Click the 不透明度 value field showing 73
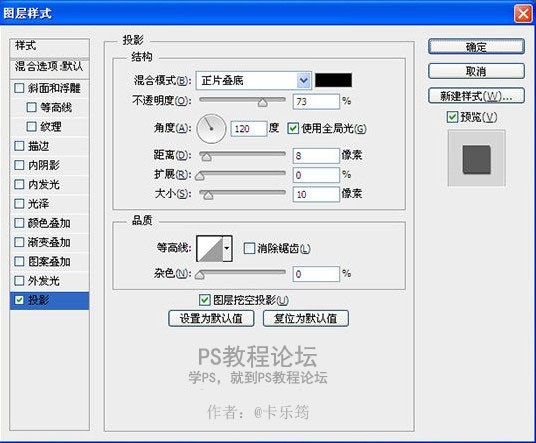Viewport: 536px width, 443px height. (316, 102)
